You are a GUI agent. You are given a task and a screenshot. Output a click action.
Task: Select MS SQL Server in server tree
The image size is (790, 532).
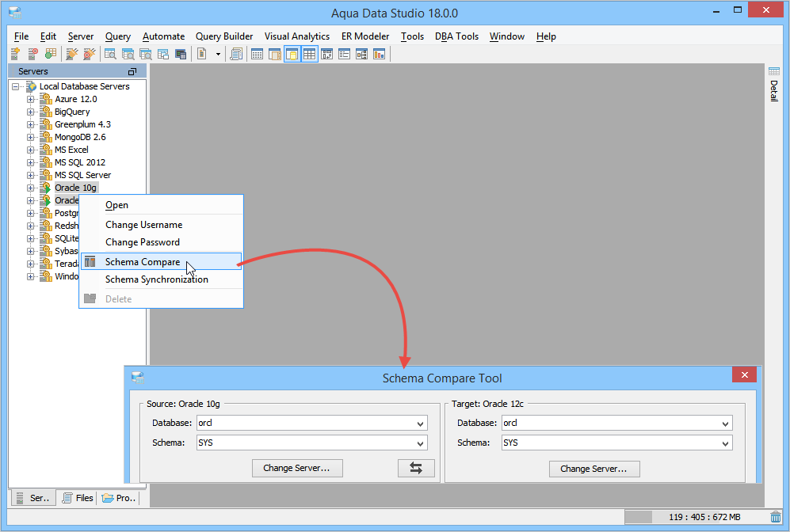[82, 175]
